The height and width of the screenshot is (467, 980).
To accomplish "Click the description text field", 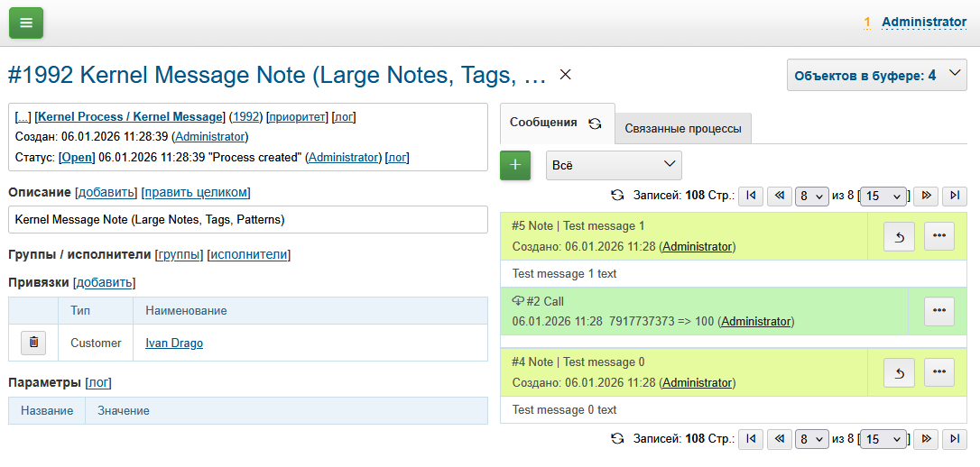I will pos(248,219).
